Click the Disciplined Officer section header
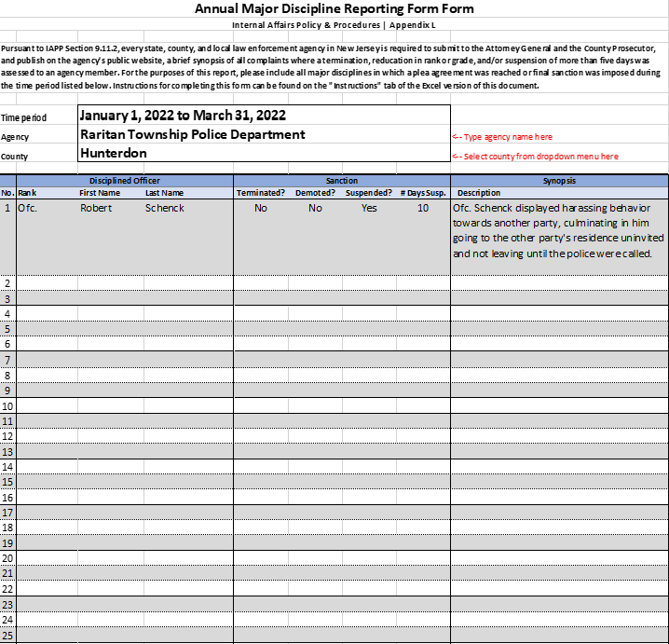 coord(124,180)
